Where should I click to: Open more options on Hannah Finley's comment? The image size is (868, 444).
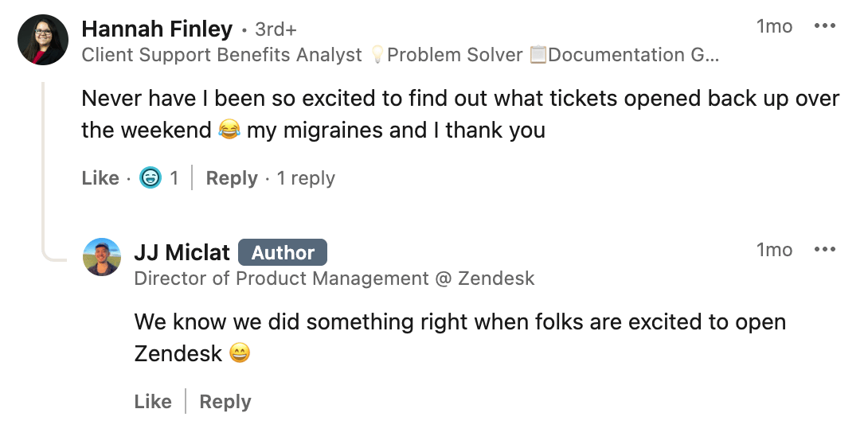(824, 26)
